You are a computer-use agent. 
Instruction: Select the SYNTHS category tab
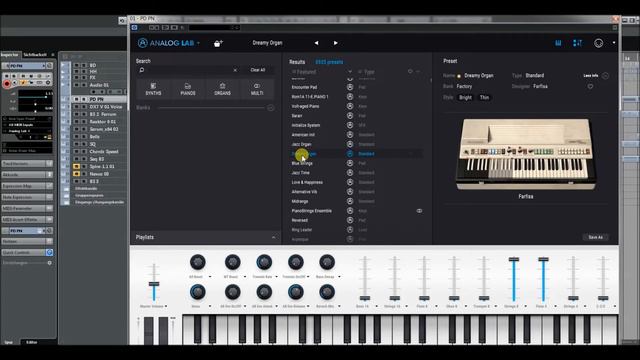tap(153, 89)
